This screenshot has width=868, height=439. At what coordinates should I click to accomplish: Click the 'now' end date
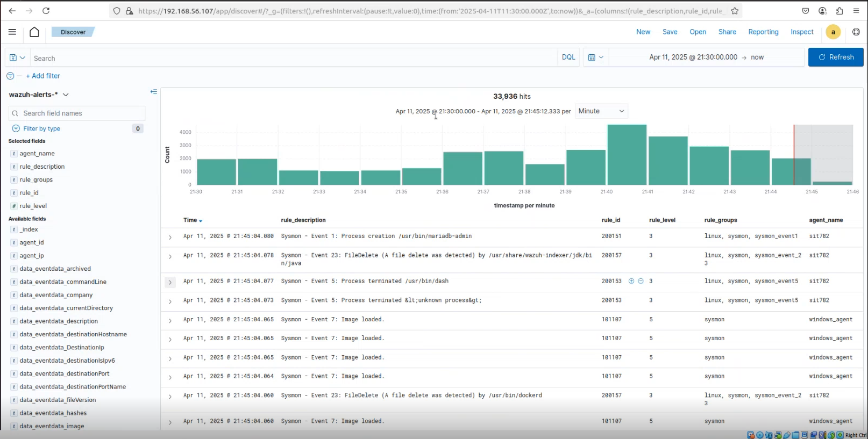tap(757, 57)
